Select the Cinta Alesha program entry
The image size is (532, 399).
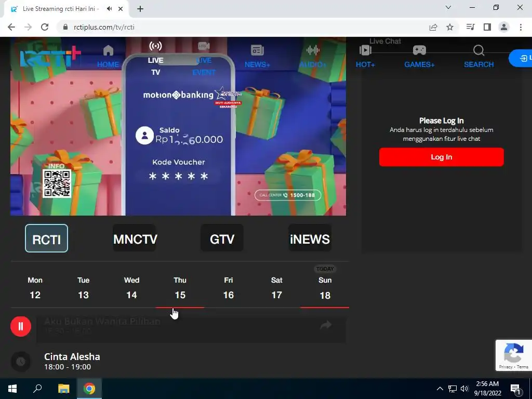pyautogui.click(x=191, y=362)
